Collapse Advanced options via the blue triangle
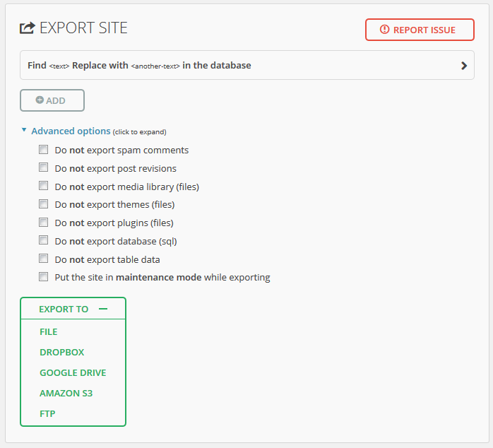This screenshot has width=493, height=448. [24, 129]
